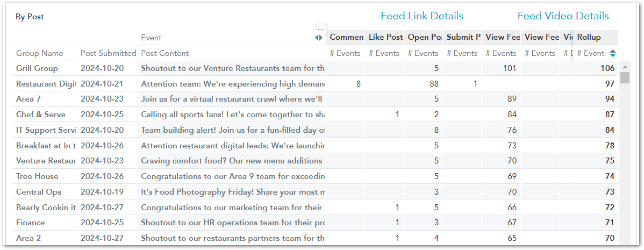
Task: Select the Rollup column header
Action: (595, 37)
